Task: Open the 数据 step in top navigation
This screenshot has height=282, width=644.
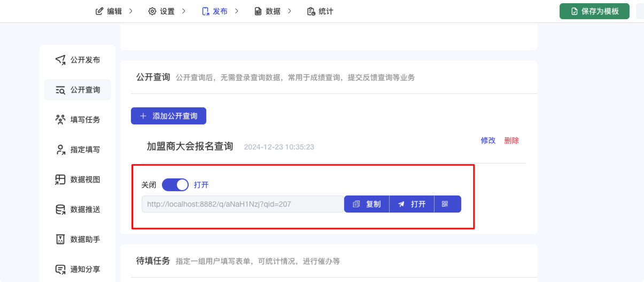Action: tap(267, 11)
